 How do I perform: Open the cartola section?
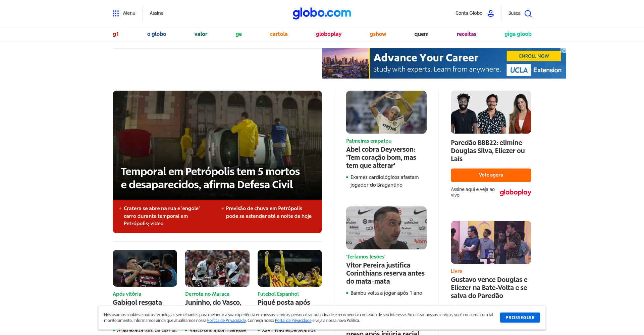(x=279, y=34)
